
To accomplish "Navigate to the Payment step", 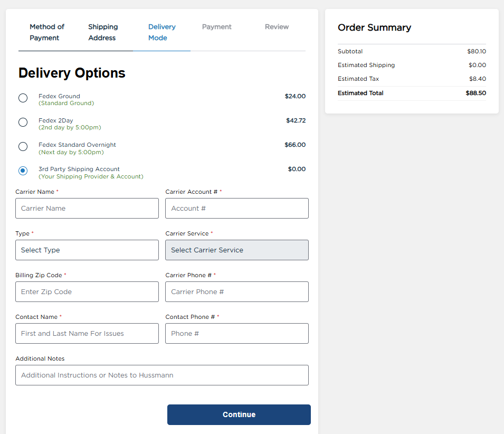I will tap(216, 26).
